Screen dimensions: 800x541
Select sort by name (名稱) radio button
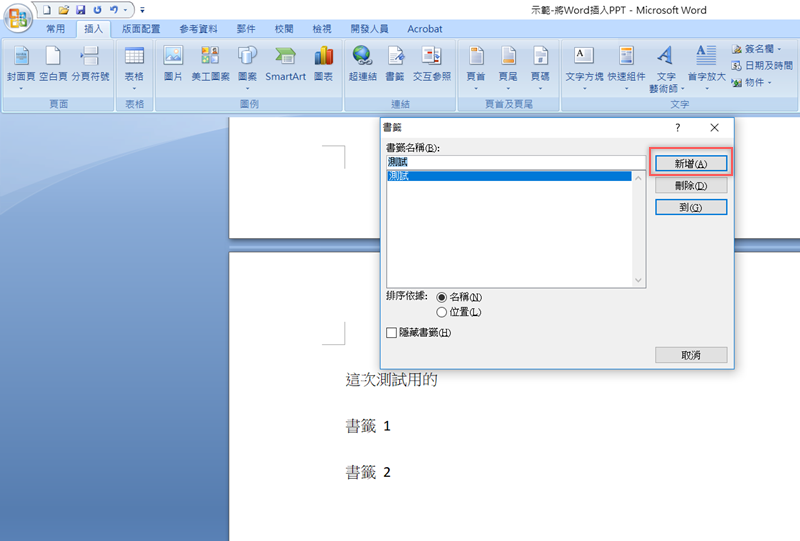tap(442, 297)
